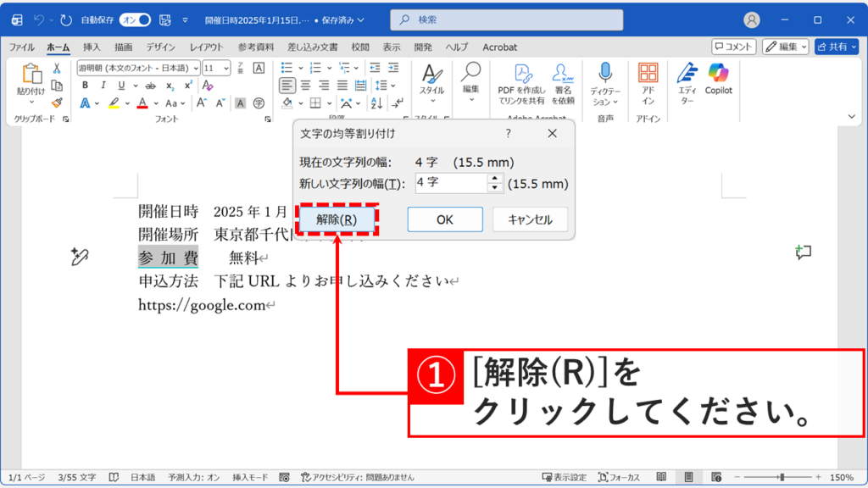Enable center text alignment
This screenshot has width=868, height=488.
tap(304, 86)
